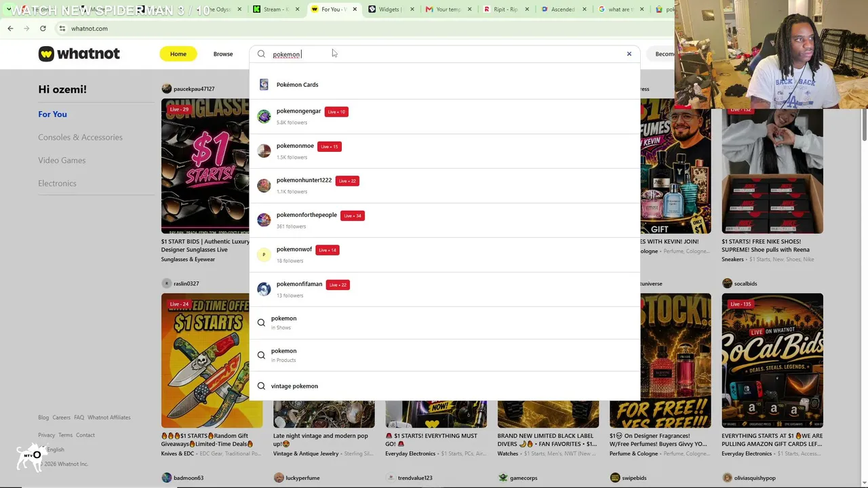Click the pokemon search input field

[x=444, y=54]
